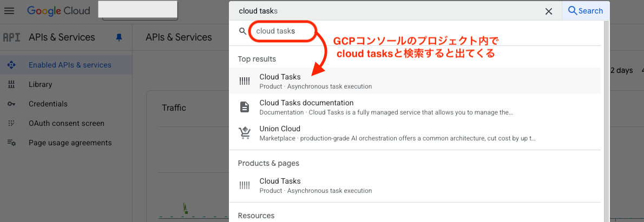The width and height of the screenshot is (644, 222).
Task: Click the Credentials key icon
Action: [11, 104]
